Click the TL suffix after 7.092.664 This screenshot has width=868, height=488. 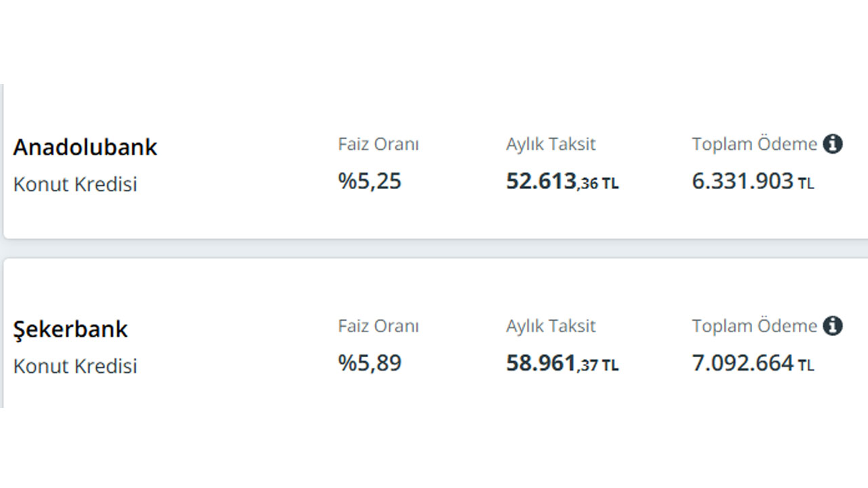tap(806, 365)
